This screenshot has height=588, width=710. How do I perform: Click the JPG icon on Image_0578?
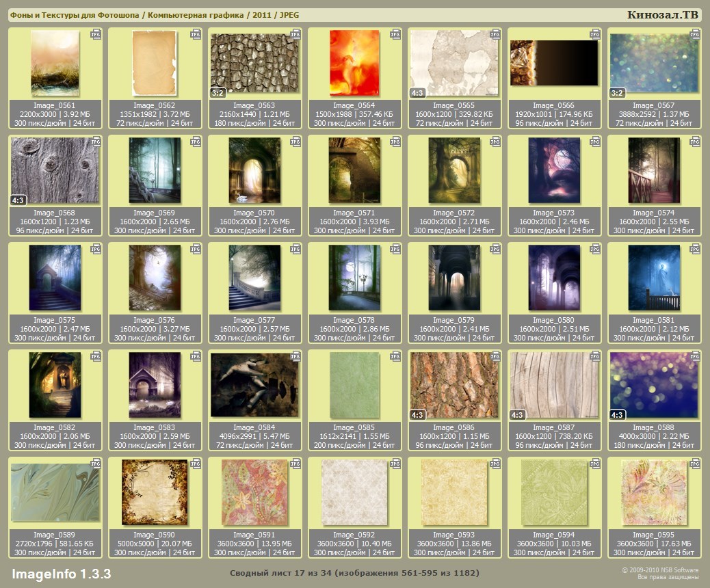pos(395,249)
